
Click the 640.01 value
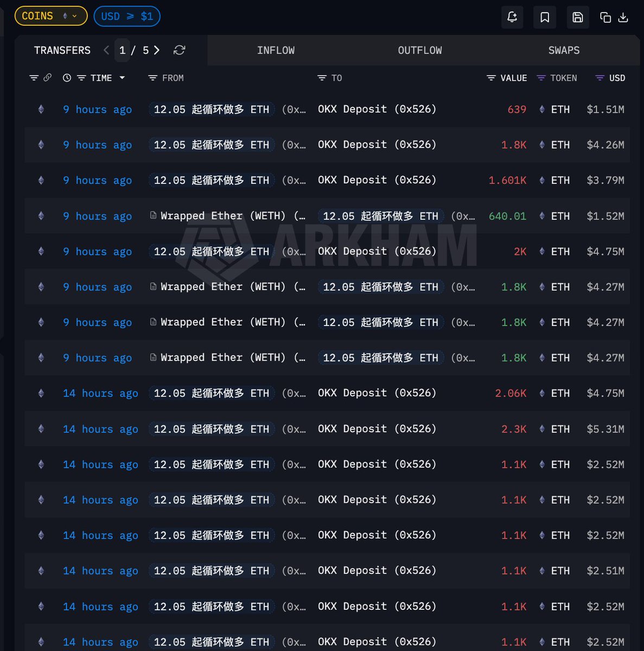(507, 216)
